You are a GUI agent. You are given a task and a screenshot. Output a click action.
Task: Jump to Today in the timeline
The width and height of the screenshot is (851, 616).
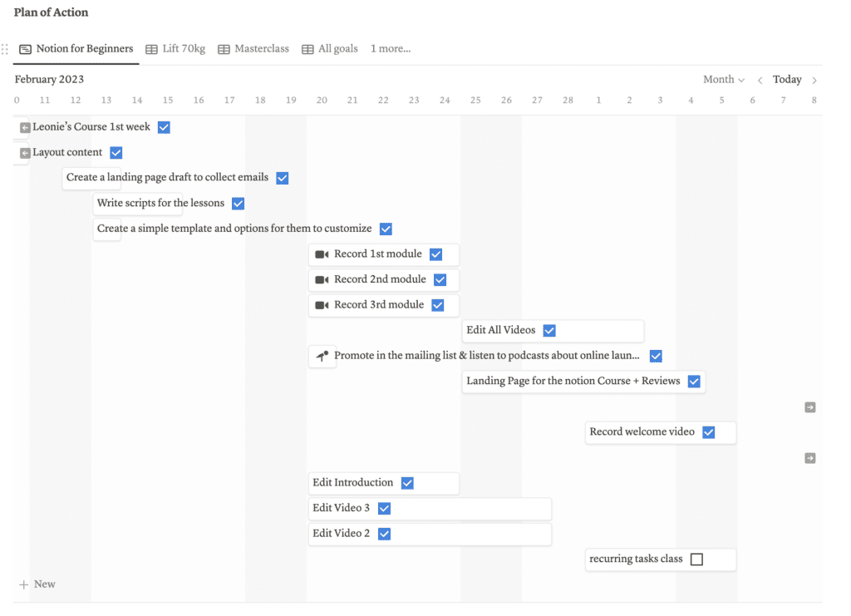(787, 80)
